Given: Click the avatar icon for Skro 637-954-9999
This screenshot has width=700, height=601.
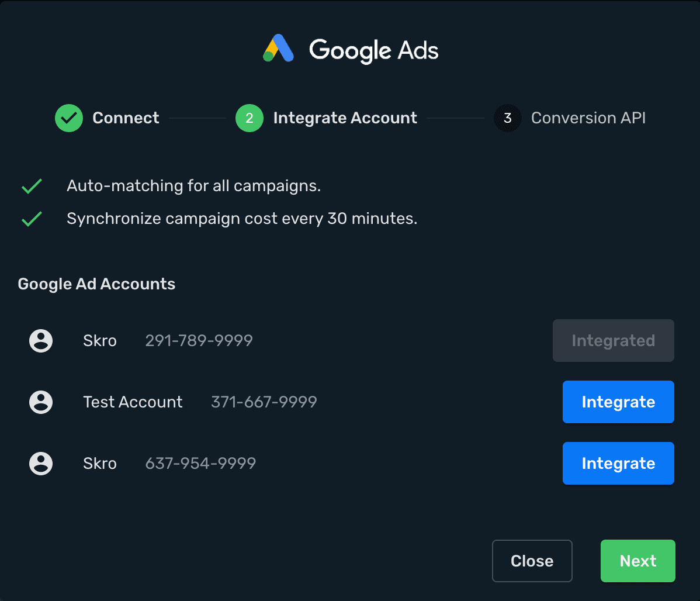Looking at the screenshot, I should (x=41, y=464).
